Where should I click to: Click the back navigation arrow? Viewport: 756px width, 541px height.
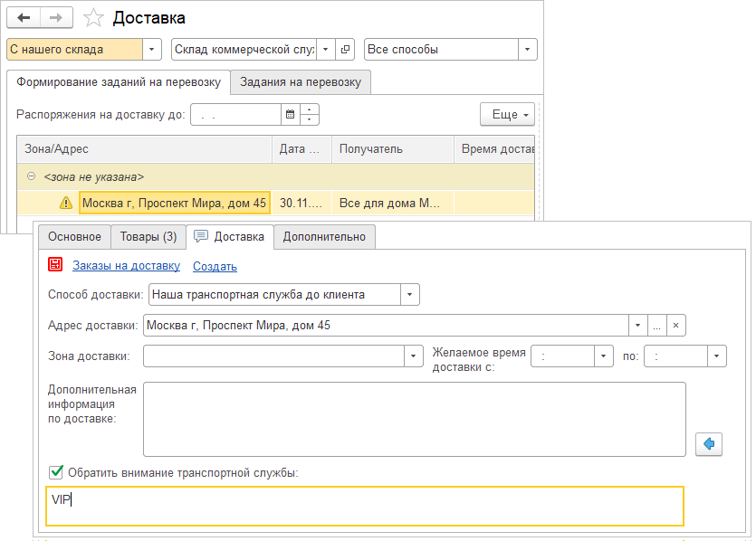[24, 18]
